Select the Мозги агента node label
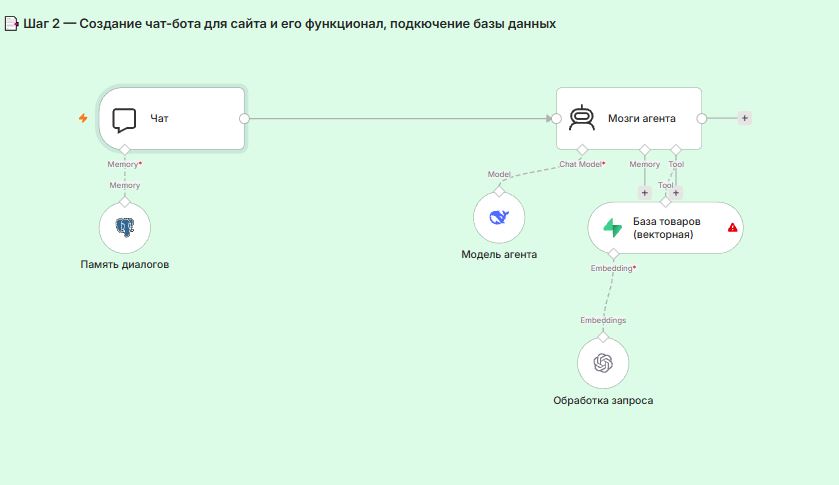839x485 pixels. click(642, 118)
